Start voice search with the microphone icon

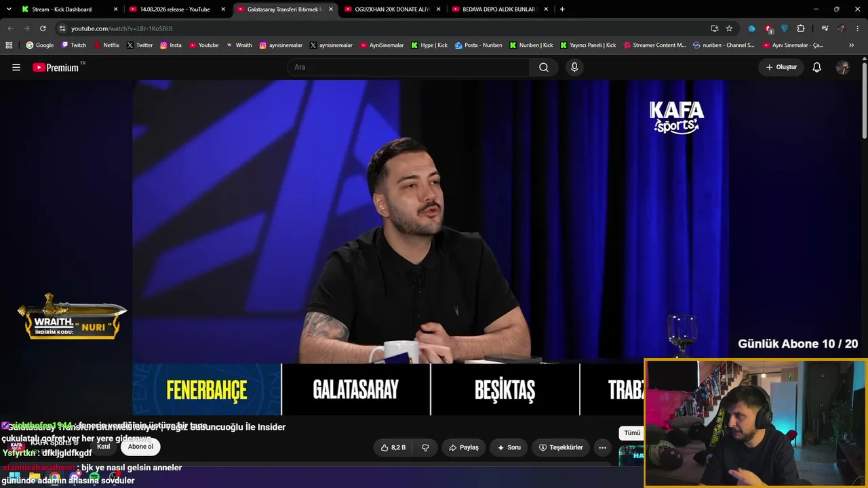point(574,67)
